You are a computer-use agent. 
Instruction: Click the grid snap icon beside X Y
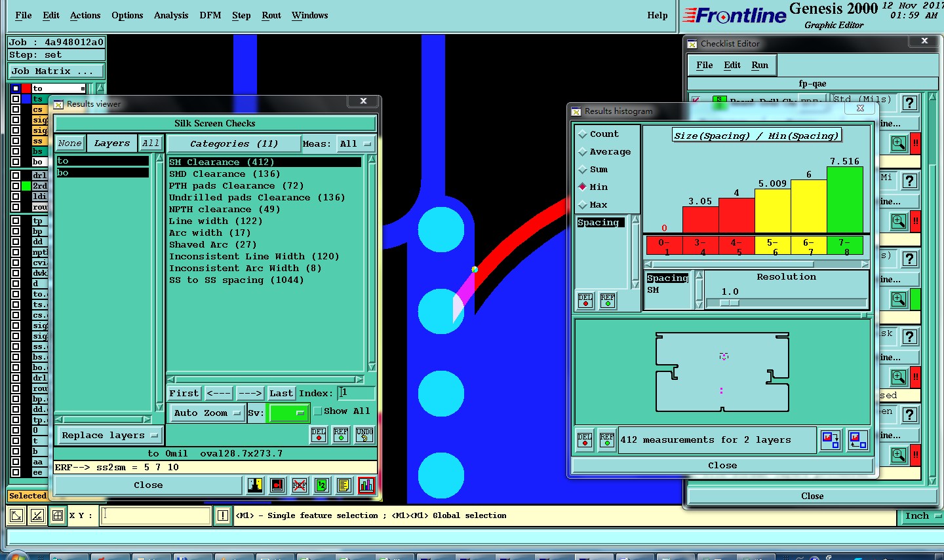(x=58, y=515)
